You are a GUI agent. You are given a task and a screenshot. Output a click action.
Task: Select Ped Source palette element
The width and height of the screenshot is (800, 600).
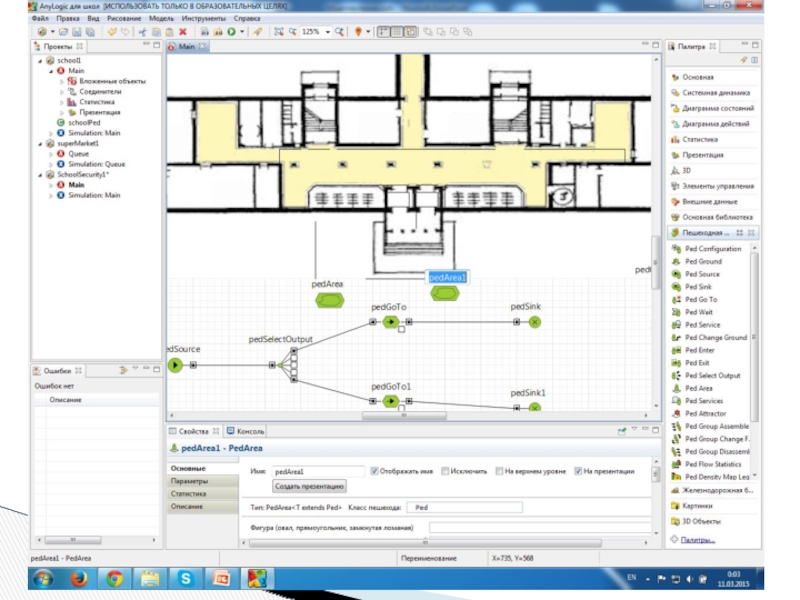(x=702, y=274)
